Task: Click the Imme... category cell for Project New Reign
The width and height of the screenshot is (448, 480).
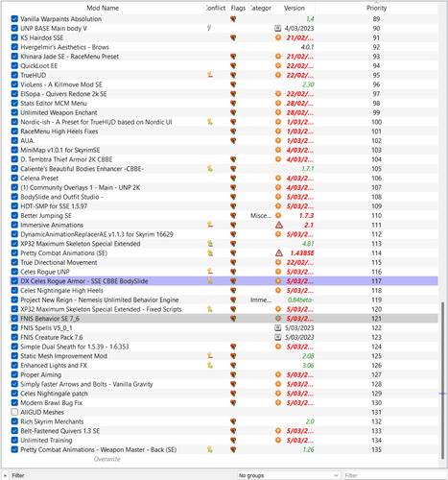Action: (x=261, y=300)
